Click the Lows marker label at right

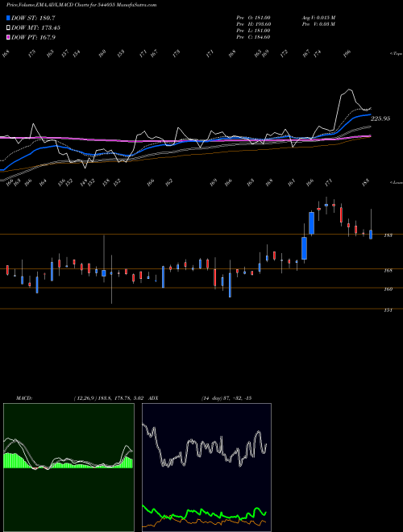pos(397,182)
